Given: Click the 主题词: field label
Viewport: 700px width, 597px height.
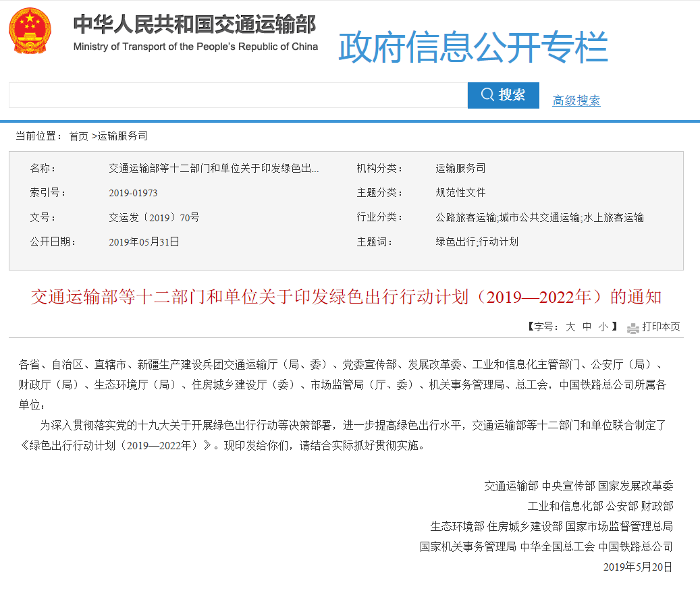Looking at the screenshot, I should 375,241.
